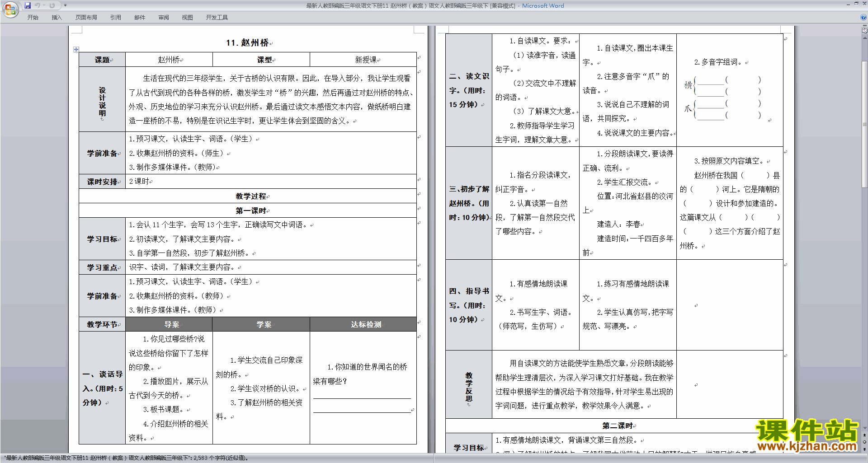Open the 审阅 ribbon tab
This screenshot has width=868, height=463.
(x=164, y=17)
